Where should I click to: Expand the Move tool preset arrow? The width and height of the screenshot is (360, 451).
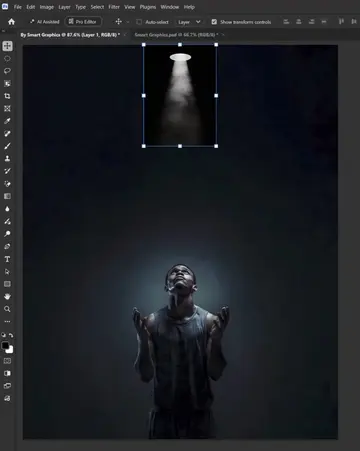coord(128,22)
